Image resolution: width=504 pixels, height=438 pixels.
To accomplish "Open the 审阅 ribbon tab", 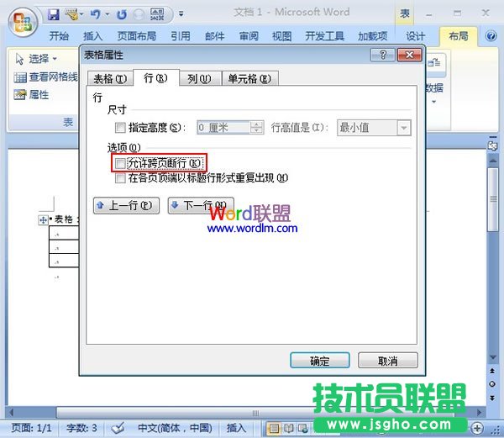I will (249, 35).
